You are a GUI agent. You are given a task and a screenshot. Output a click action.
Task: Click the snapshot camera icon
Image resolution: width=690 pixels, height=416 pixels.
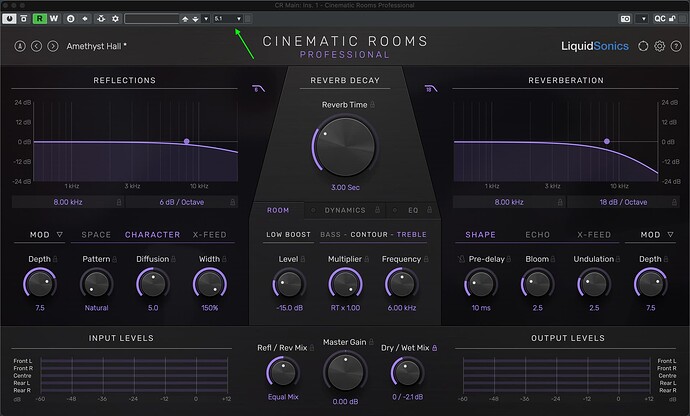[625, 18]
